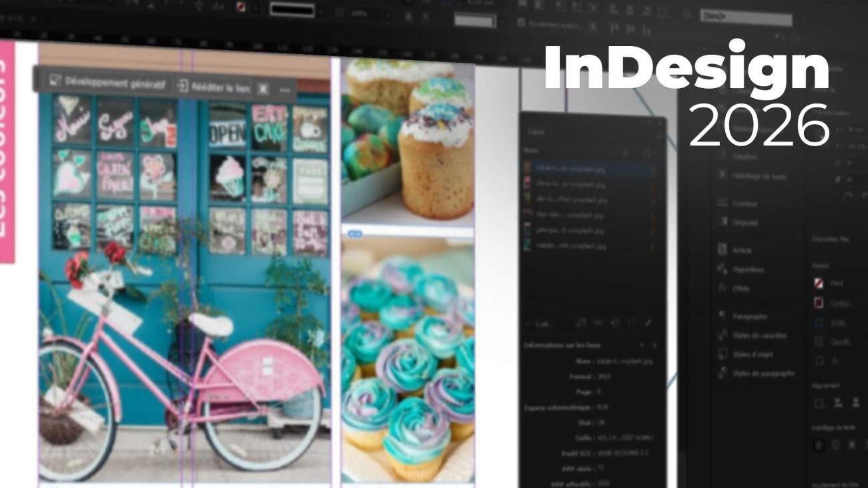Open the Article panel
The image size is (868, 488).
742,250
